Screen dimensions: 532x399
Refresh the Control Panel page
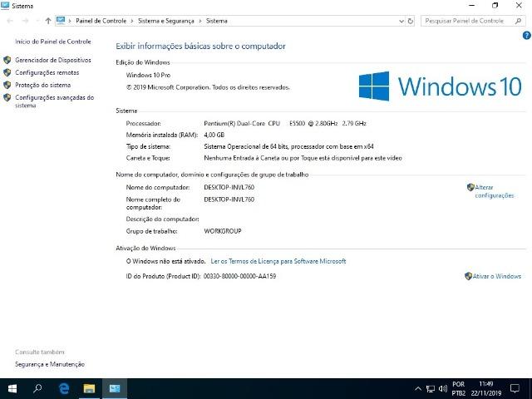tap(411, 21)
